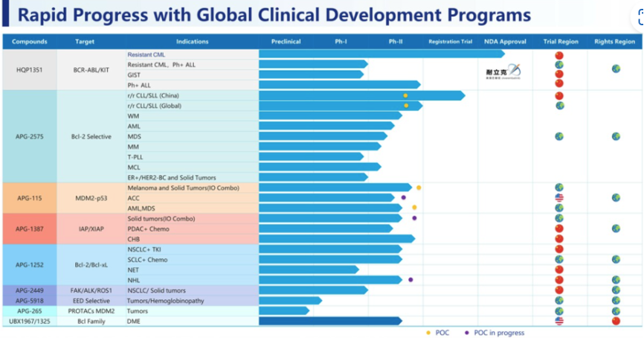Viewport: 644px width, 338px height.
Task: Click the yellow POC marker on r/r CLL/SLL (China) bar
Action: tap(405, 95)
